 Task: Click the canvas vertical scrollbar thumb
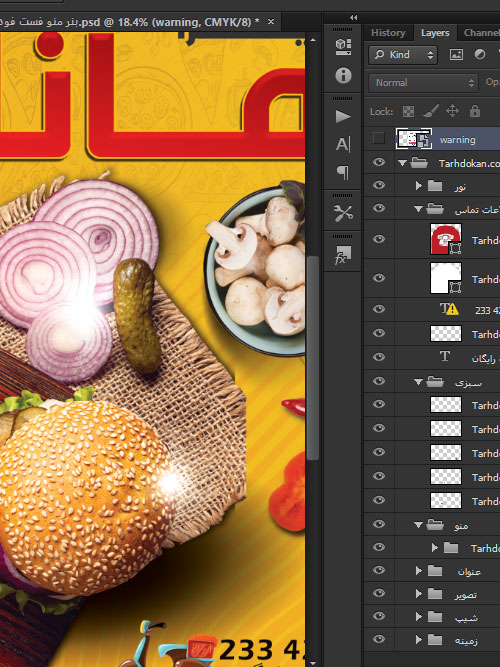313,358
